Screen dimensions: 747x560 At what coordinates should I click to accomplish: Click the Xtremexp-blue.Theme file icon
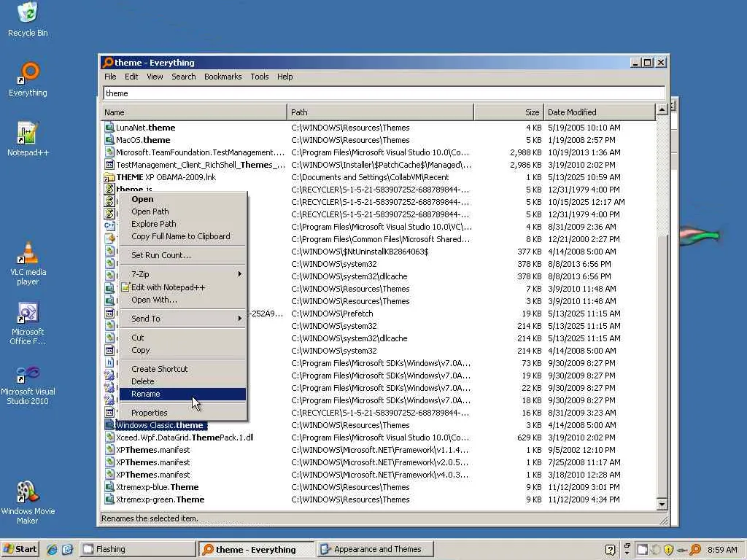pyautogui.click(x=109, y=487)
